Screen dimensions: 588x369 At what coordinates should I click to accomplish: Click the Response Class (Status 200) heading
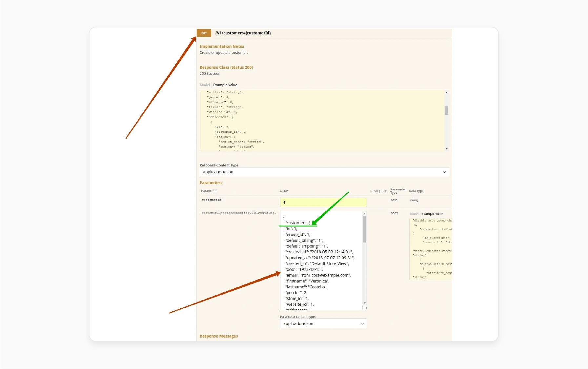pyautogui.click(x=226, y=68)
